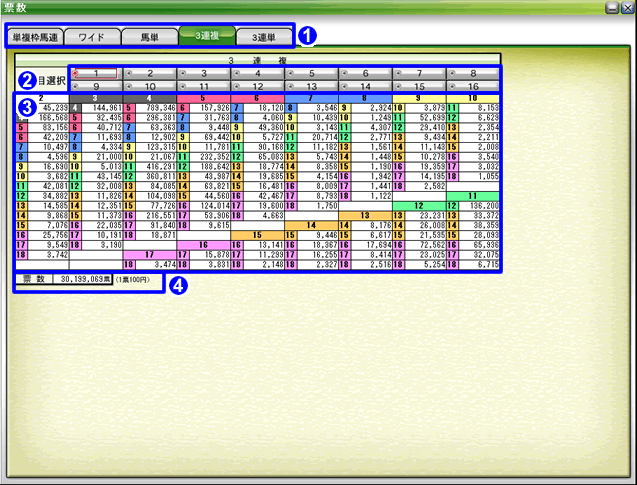
Task: Select radio button for horse 6
Action: [344, 74]
